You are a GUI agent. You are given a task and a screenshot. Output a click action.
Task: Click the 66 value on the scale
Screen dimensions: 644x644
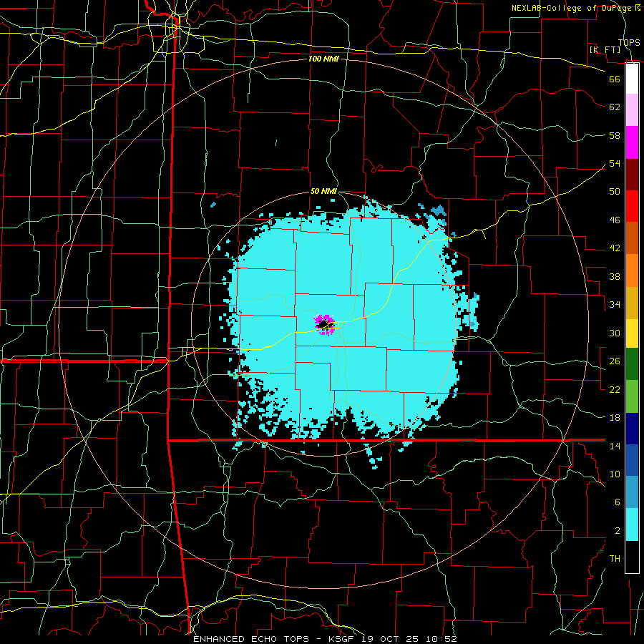click(x=615, y=79)
